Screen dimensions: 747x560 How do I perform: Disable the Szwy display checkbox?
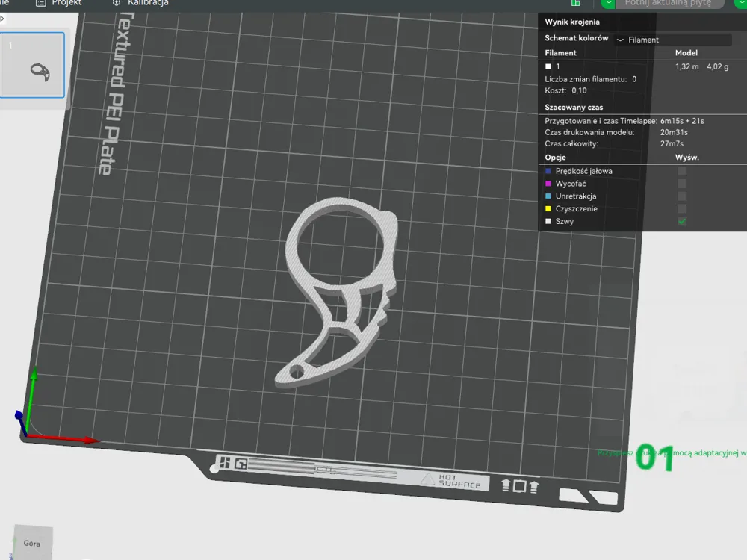click(x=682, y=221)
